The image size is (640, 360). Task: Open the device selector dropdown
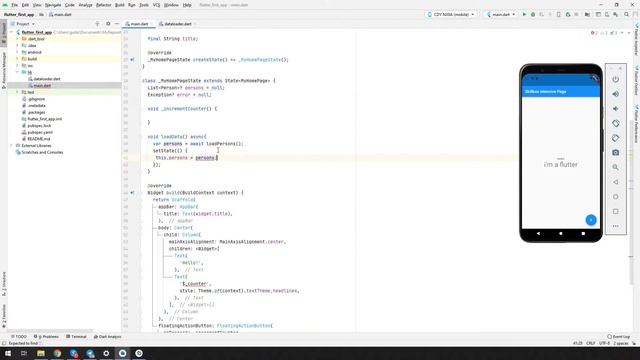click(x=451, y=14)
